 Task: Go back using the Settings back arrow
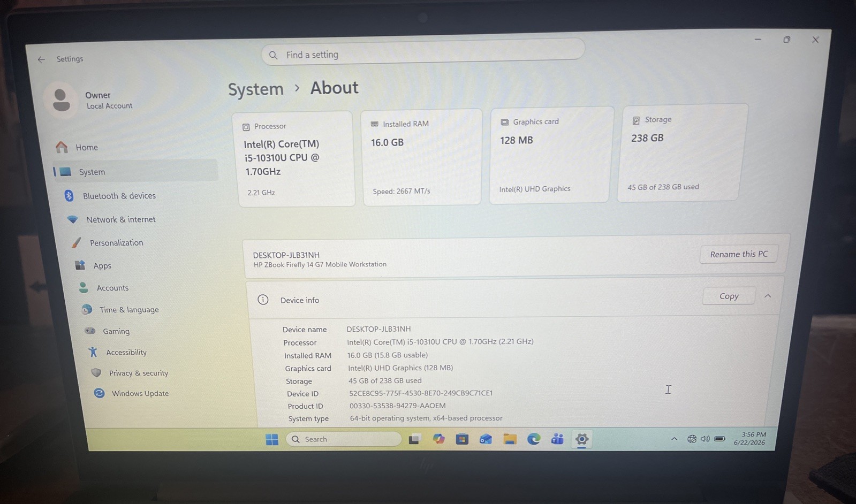click(x=41, y=59)
